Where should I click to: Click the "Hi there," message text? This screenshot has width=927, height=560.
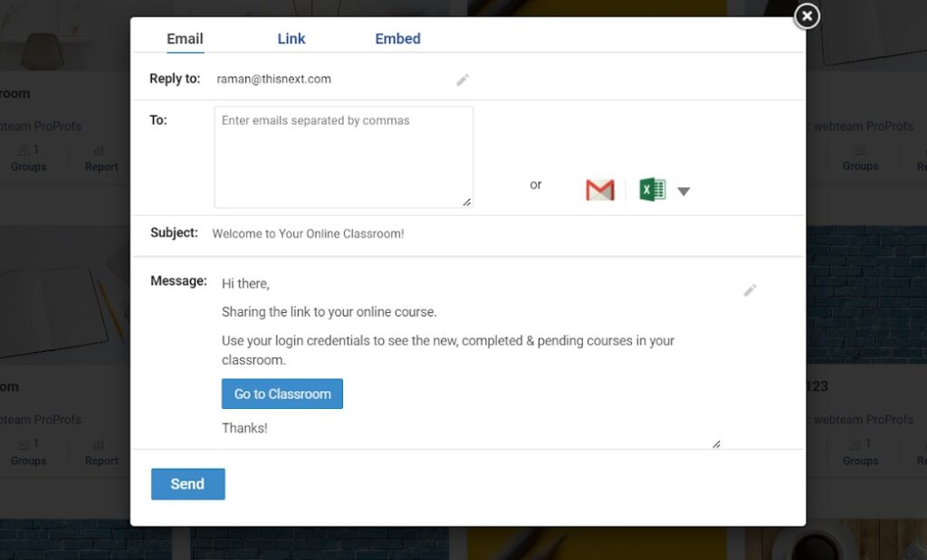point(245,284)
